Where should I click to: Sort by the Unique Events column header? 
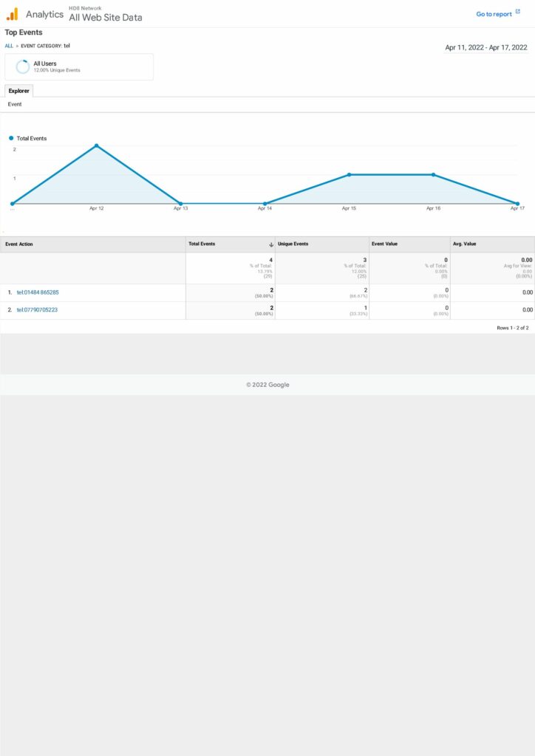tap(293, 244)
